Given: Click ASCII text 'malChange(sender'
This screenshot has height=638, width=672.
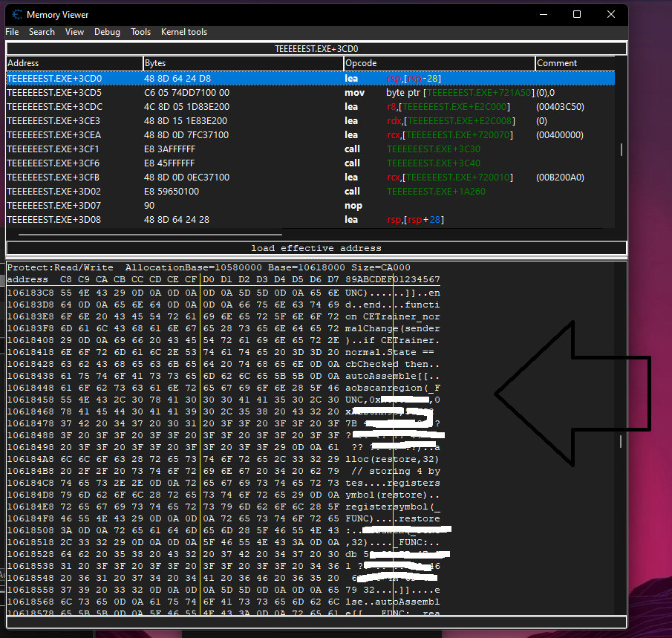Looking at the screenshot, I should (393, 329).
